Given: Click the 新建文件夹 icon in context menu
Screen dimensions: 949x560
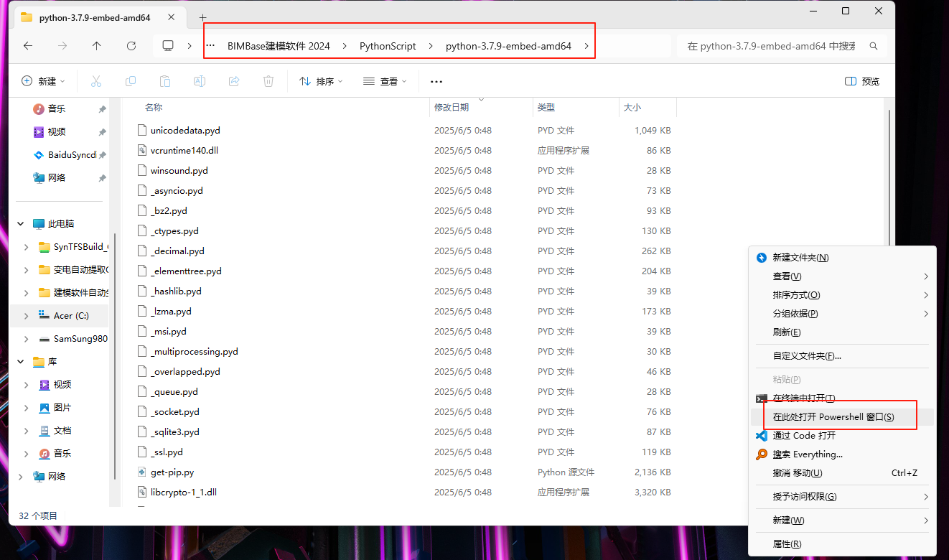Looking at the screenshot, I should 762,258.
